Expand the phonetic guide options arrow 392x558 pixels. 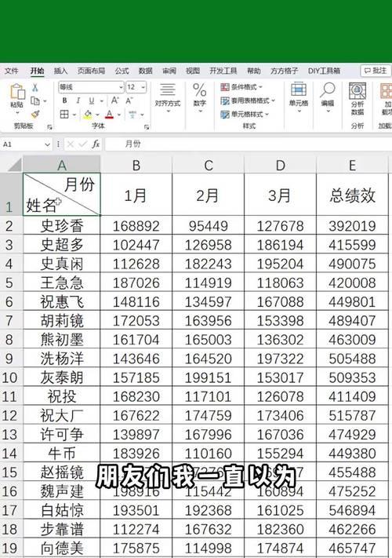click(x=142, y=115)
